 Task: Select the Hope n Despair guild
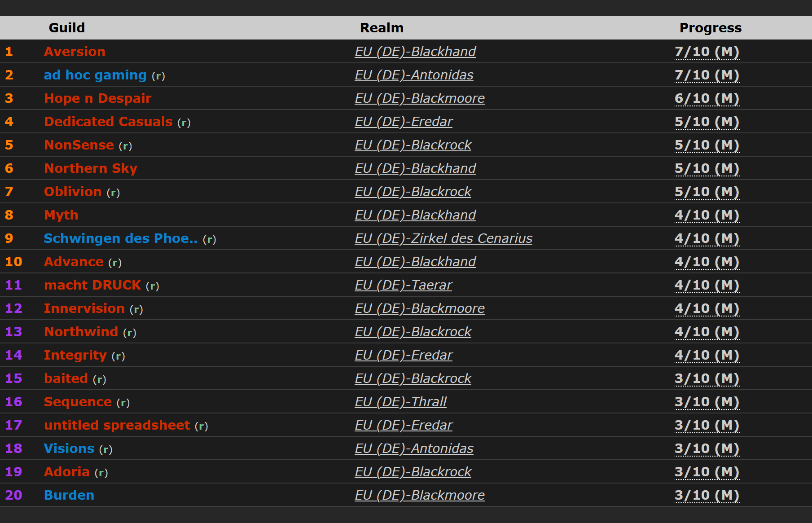pyautogui.click(x=98, y=98)
